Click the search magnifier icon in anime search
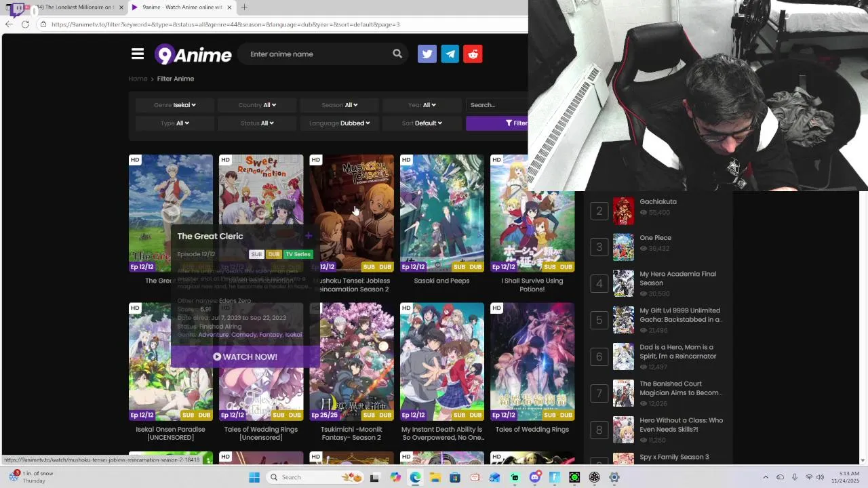 397,54
